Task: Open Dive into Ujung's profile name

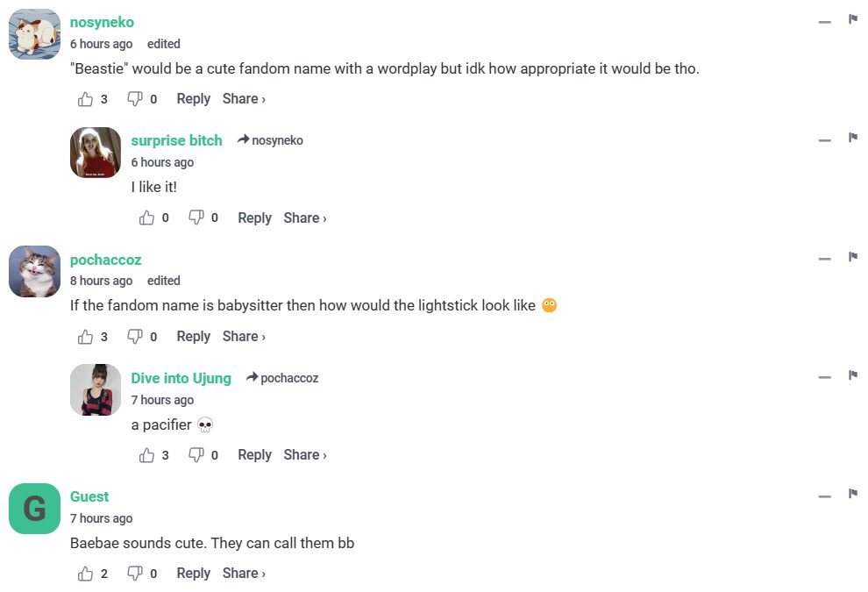Action: [181, 378]
